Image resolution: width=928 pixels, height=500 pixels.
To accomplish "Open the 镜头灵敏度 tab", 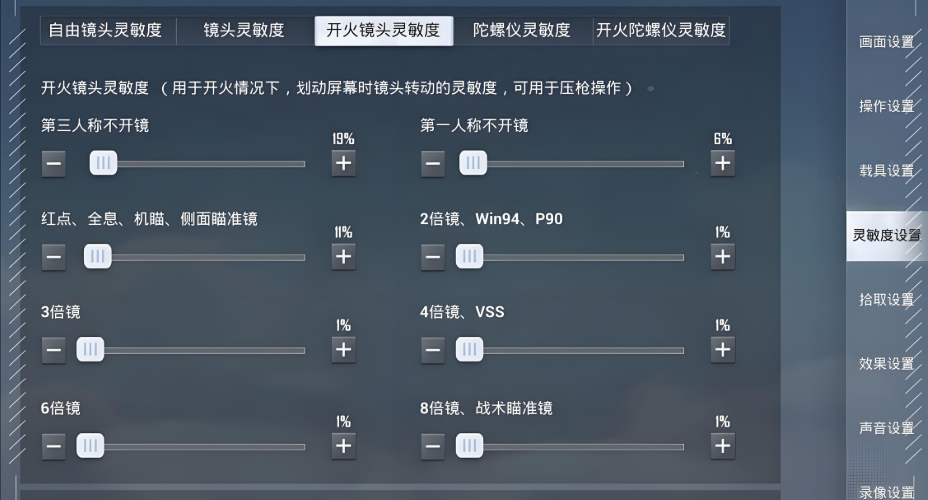I will tap(244, 30).
